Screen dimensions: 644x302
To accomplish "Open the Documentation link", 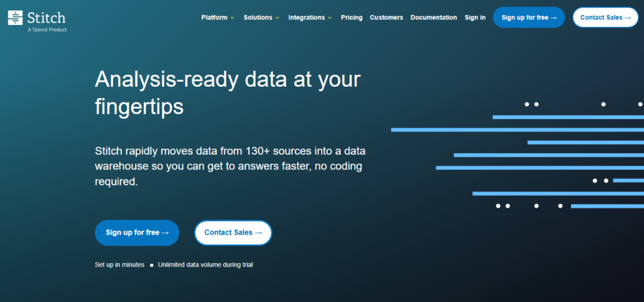I will tap(433, 18).
